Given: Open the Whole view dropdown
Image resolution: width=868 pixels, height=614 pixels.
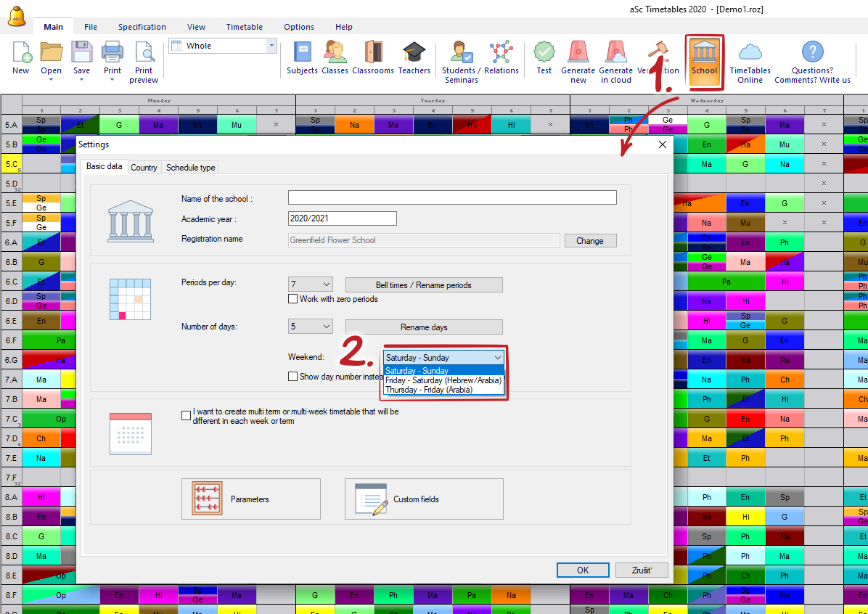Looking at the screenshot, I should point(271,46).
